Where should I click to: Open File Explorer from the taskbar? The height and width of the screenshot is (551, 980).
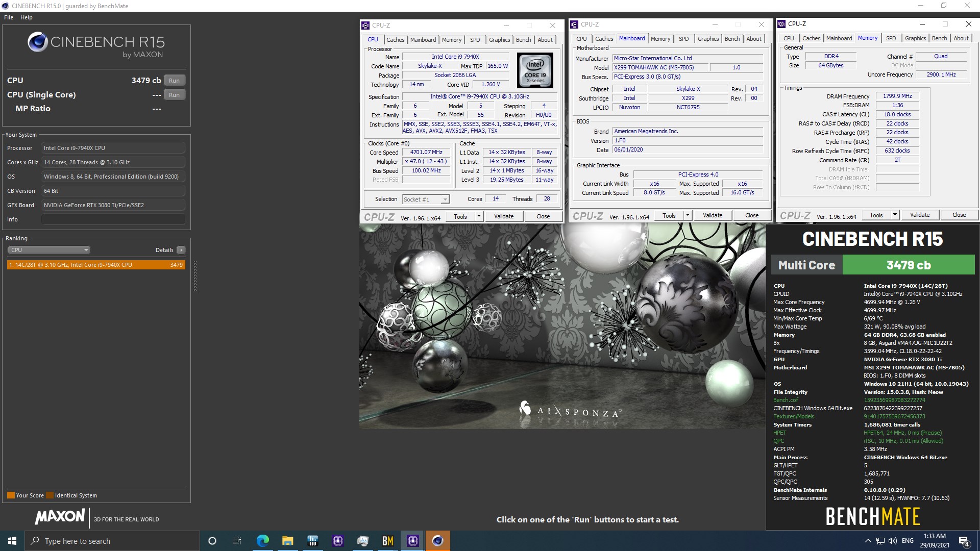[x=287, y=541]
